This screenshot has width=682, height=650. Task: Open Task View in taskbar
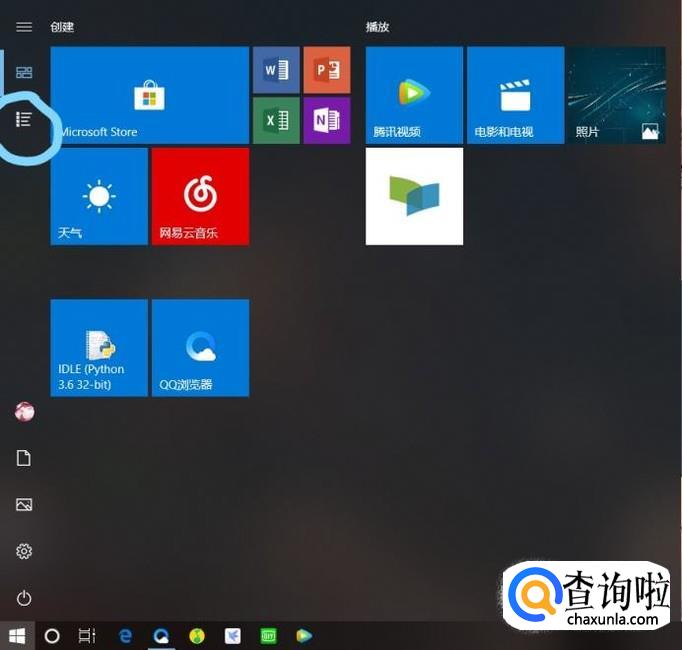[x=87, y=636]
